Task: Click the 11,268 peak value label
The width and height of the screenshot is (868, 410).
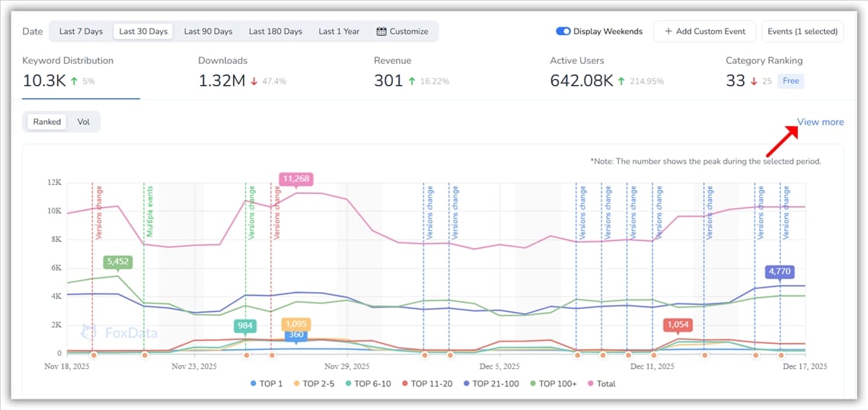Action: click(x=295, y=179)
